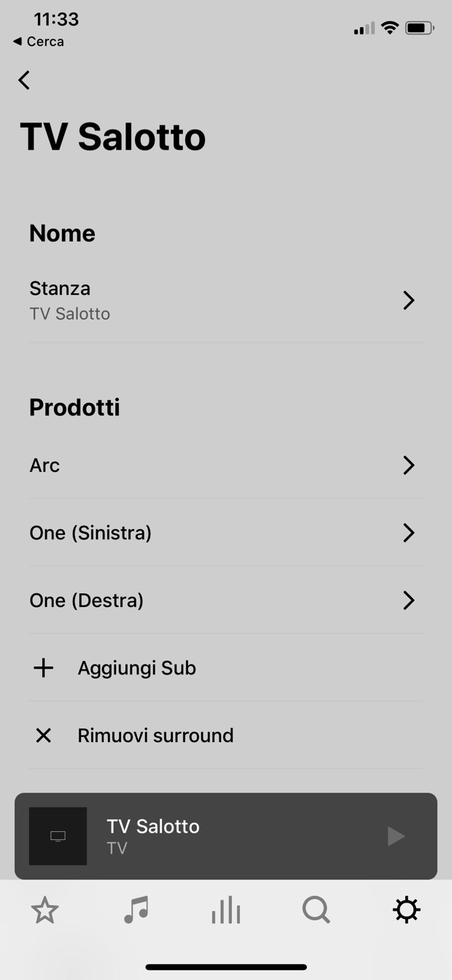Open the settings gear tab

406,910
